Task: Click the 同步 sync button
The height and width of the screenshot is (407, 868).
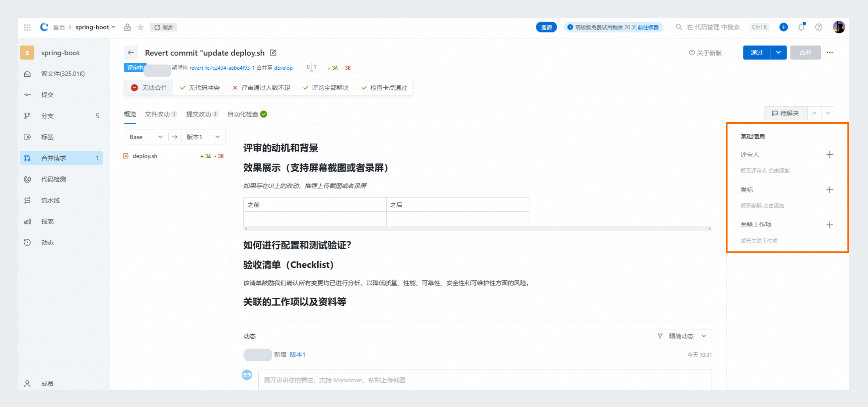Action: point(164,27)
